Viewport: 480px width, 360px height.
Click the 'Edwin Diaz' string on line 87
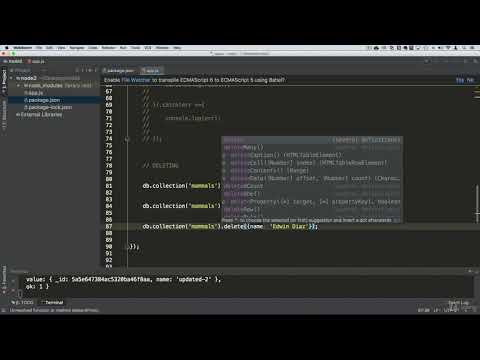coord(288,226)
